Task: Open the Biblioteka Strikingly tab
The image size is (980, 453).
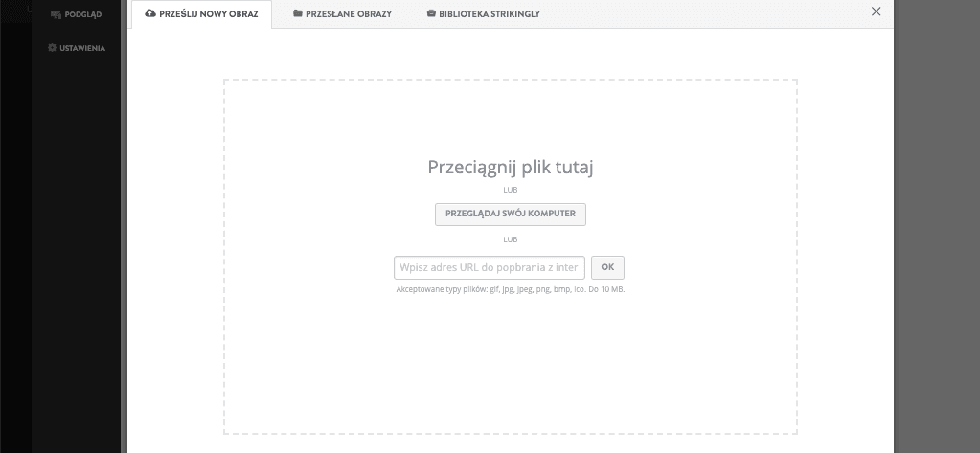Action: coord(483,13)
